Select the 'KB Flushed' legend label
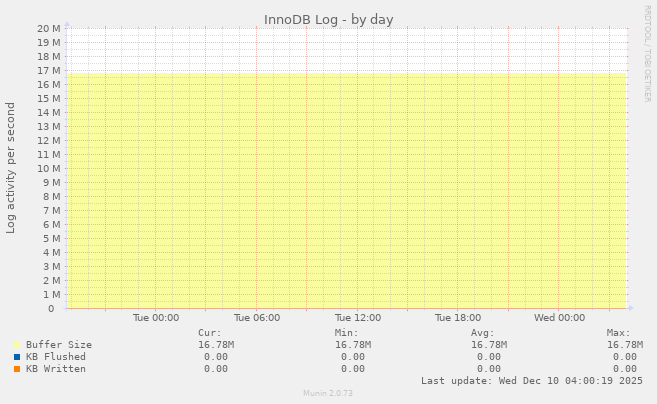Image resolution: width=657 pixels, height=404 pixels. point(56,357)
